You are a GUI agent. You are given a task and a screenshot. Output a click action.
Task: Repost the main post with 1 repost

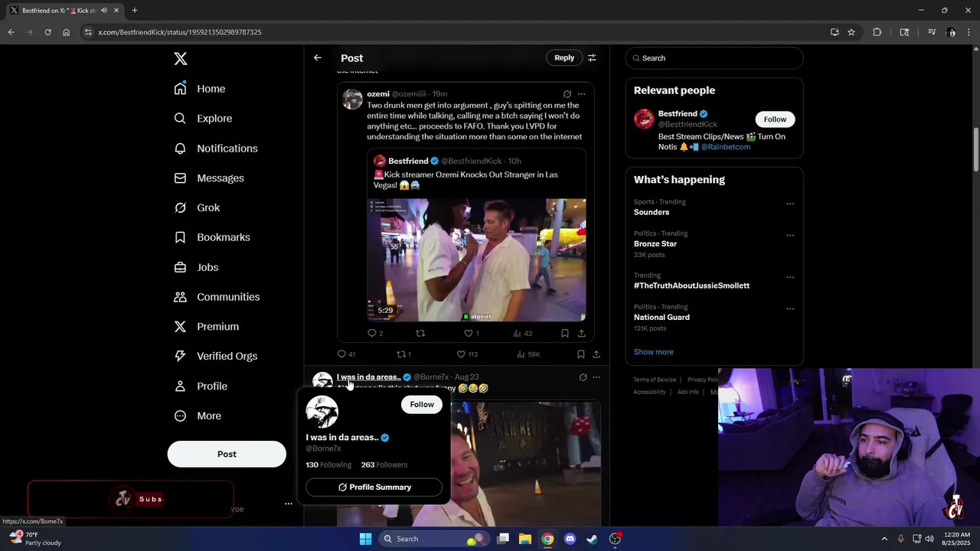coord(403,354)
